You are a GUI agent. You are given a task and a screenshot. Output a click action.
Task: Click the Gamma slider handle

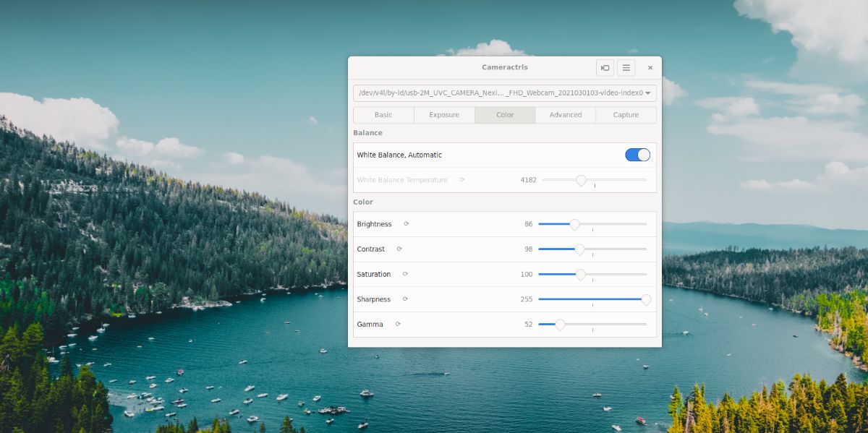(560, 325)
